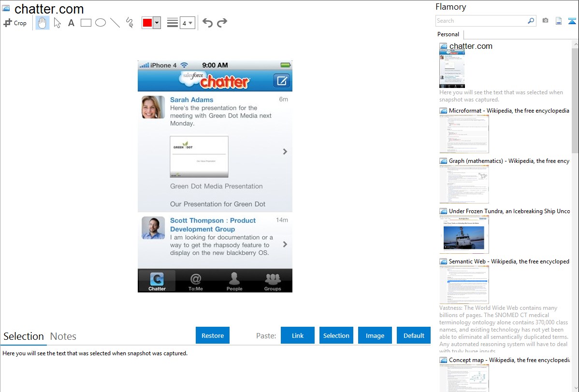Click Sarah Adams profile photo
The image size is (579, 392).
coord(153,107)
